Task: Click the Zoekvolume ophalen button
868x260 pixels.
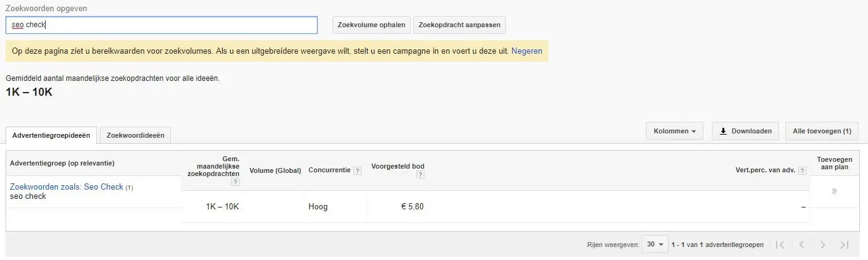Action: [371, 25]
